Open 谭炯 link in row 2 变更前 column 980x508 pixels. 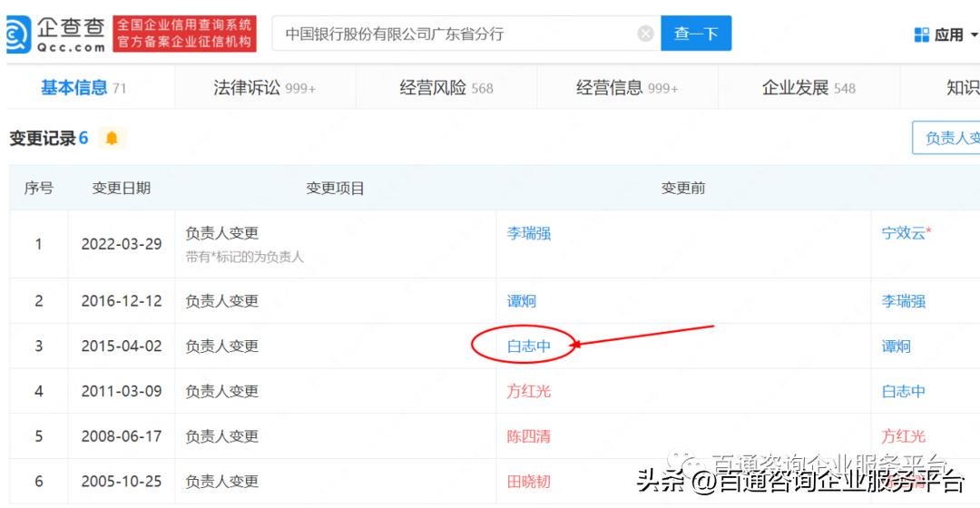click(x=521, y=301)
